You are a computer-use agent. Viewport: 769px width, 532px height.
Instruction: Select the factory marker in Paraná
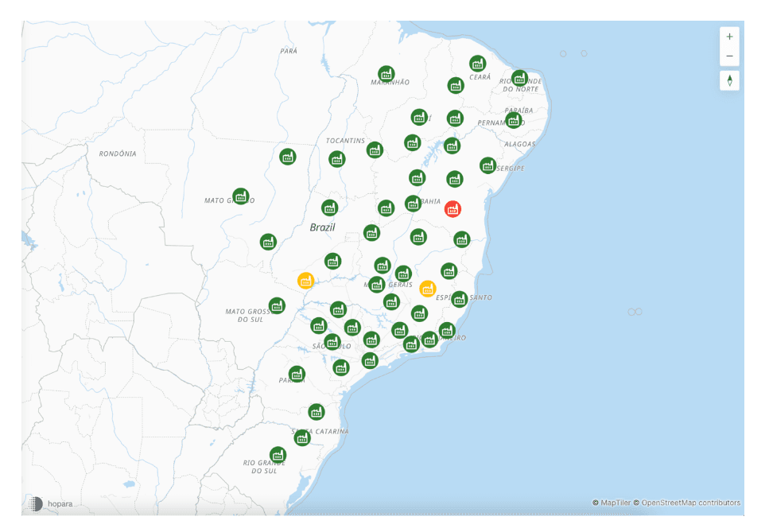click(x=297, y=372)
